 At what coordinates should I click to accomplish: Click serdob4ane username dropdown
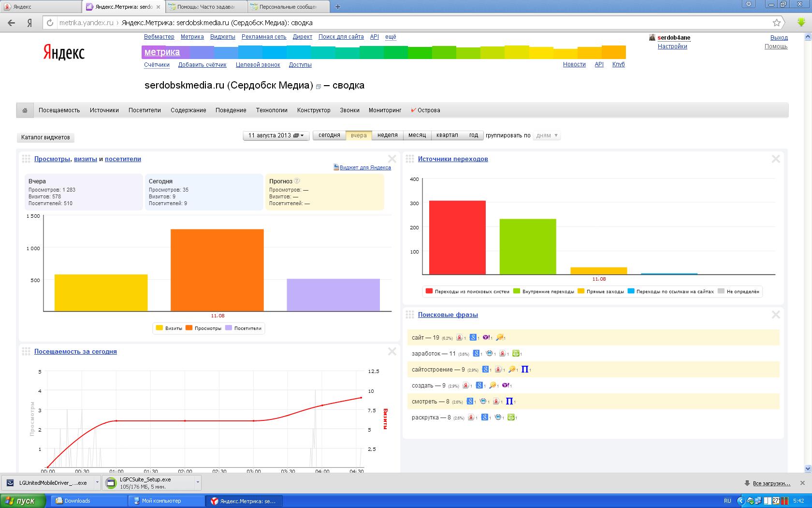pos(674,37)
